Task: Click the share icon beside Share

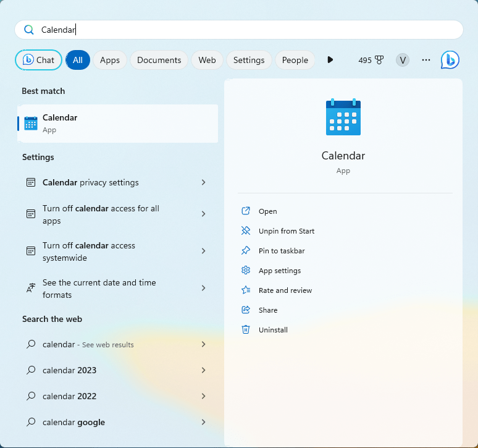Action: point(246,310)
